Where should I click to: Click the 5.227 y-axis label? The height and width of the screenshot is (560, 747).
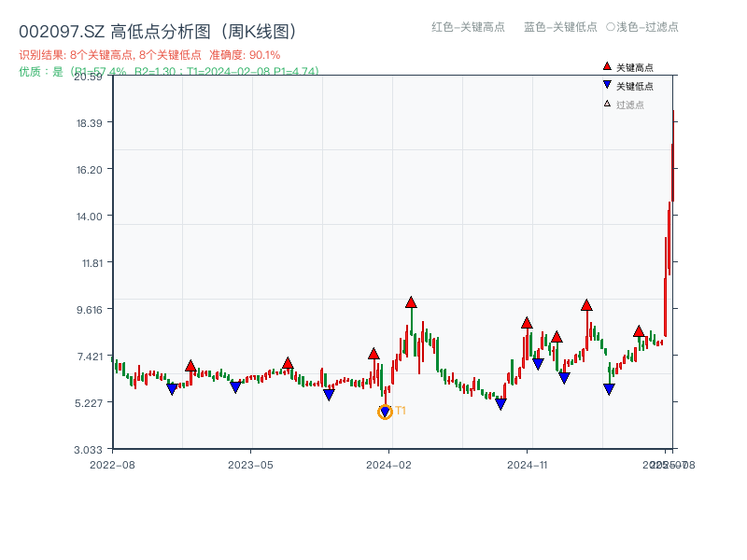pyautogui.click(x=89, y=403)
